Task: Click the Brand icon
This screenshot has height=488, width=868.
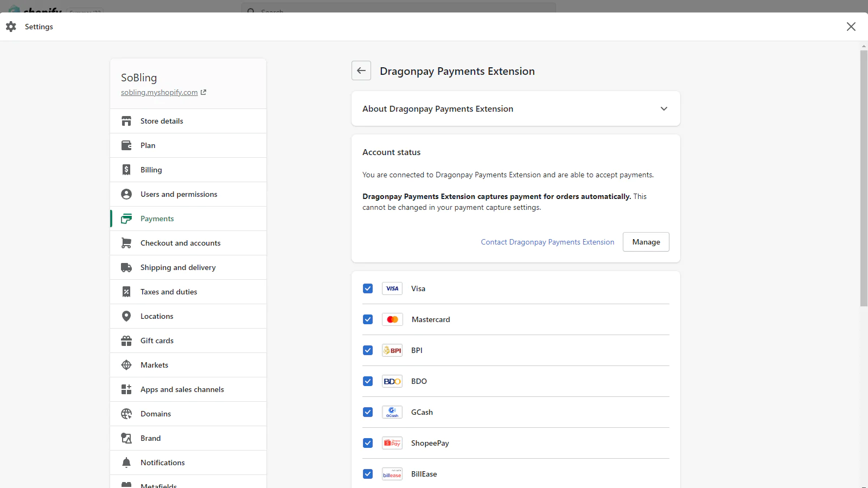Action: (x=126, y=438)
